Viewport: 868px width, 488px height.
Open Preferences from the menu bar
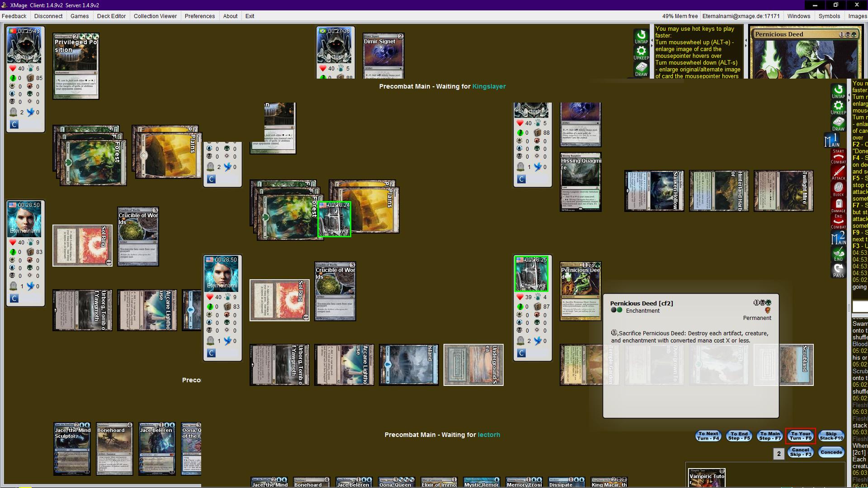pyautogui.click(x=200, y=16)
